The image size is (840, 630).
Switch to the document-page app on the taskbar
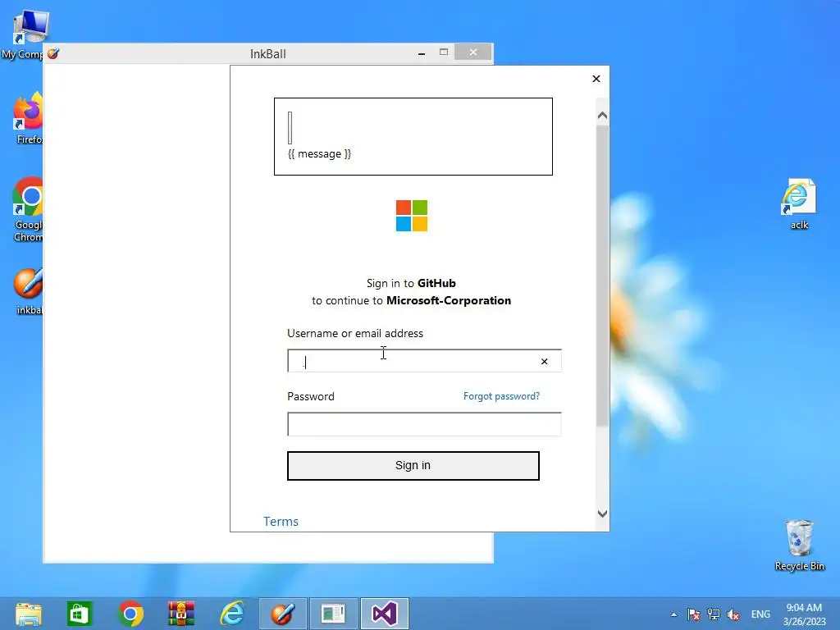(x=333, y=614)
